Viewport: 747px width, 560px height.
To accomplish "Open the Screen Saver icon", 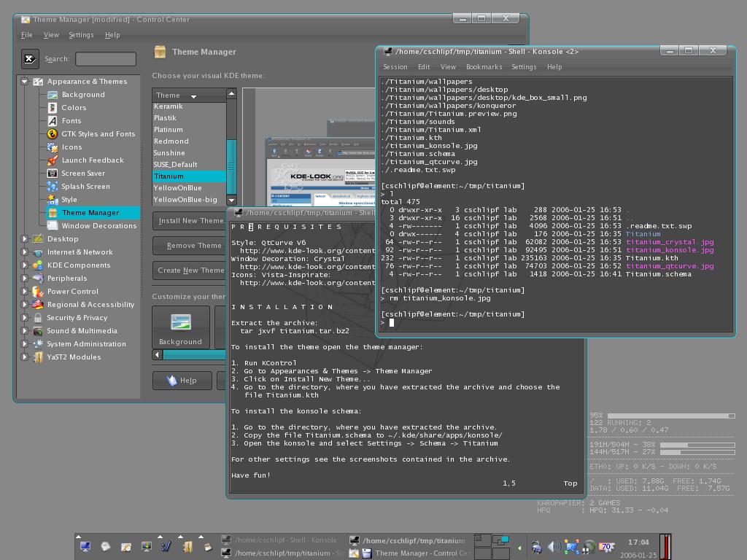I will click(x=53, y=174).
